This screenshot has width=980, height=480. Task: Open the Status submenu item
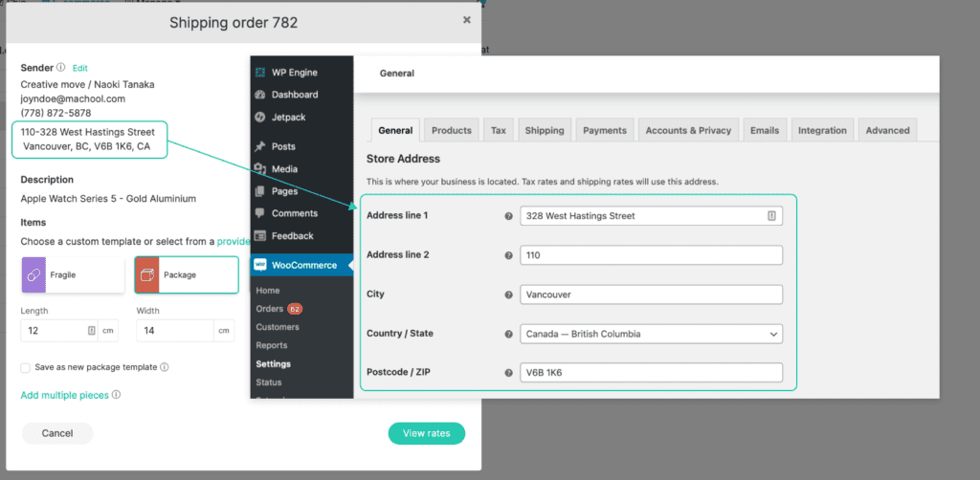tap(269, 382)
